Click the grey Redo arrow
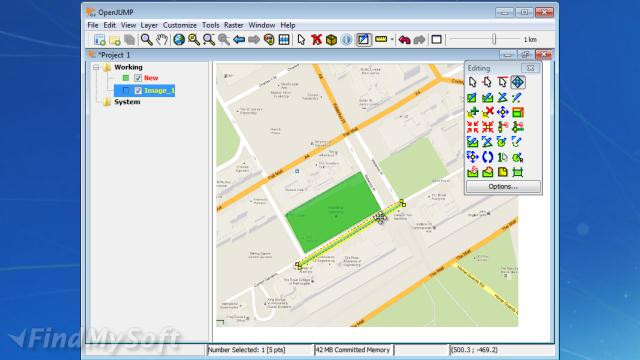Viewport: 640px width, 360px height. tap(419, 40)
